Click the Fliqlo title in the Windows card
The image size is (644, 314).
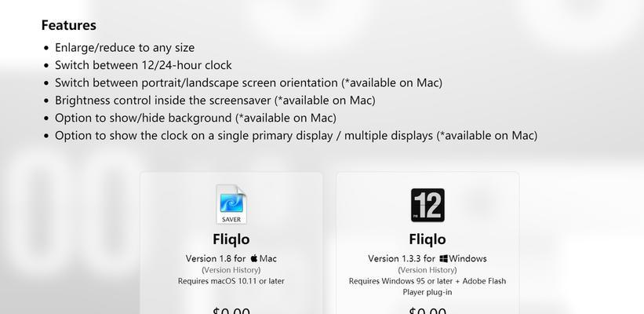pyautogui.click(x=428, y=239)
